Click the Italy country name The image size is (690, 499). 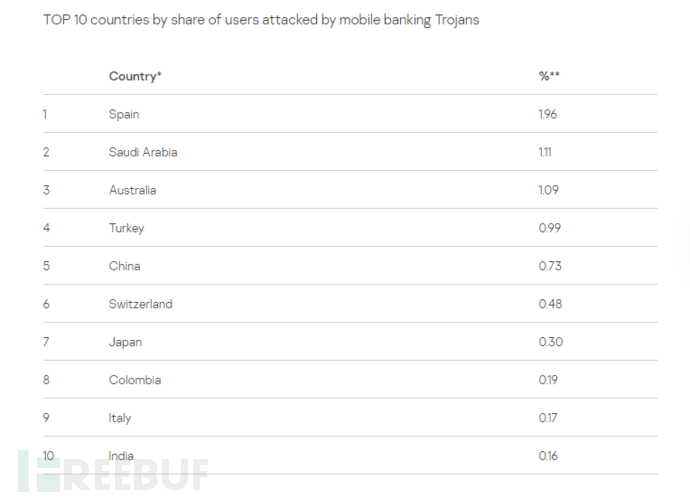tap(120, 418)
